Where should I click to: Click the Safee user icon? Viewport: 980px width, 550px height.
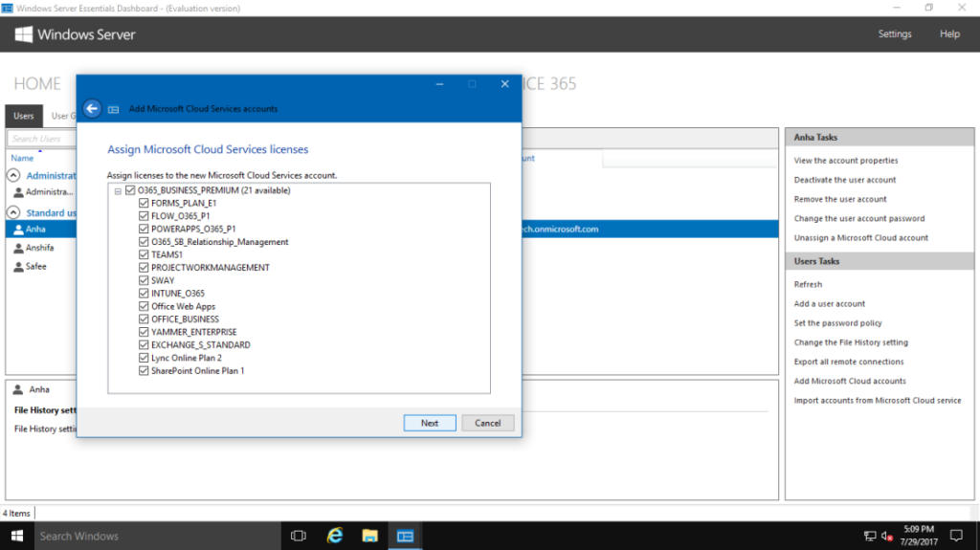19,267
